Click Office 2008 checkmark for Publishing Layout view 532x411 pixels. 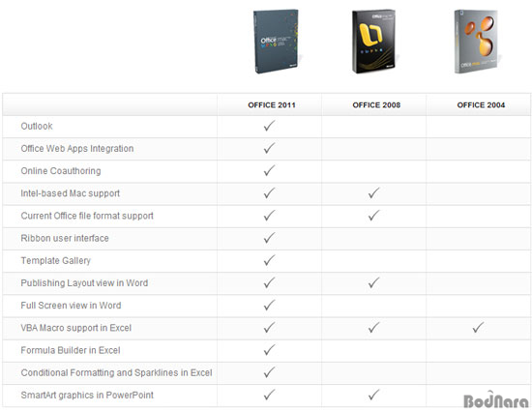click(x=374, y=282)
